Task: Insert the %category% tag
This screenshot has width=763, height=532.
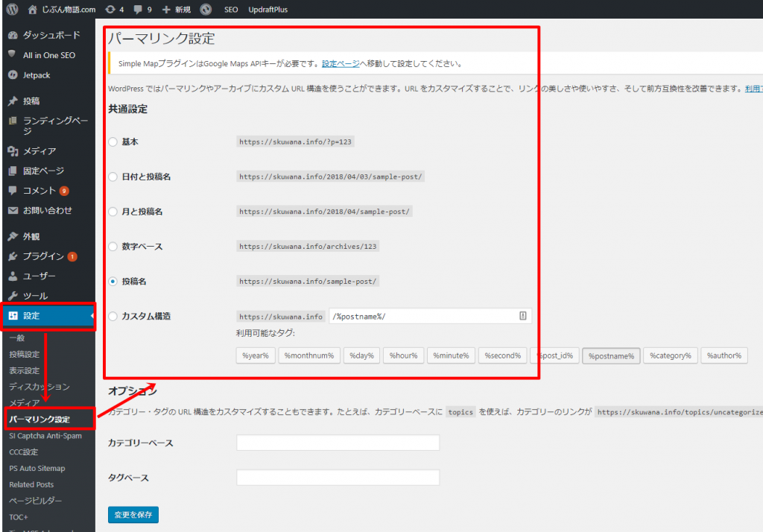Action: click(x=671, y=356)
